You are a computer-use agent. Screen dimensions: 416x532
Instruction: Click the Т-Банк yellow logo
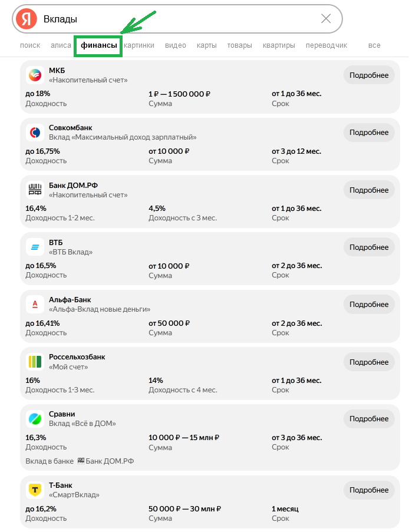pyautogui.click(x=35, y=490)
